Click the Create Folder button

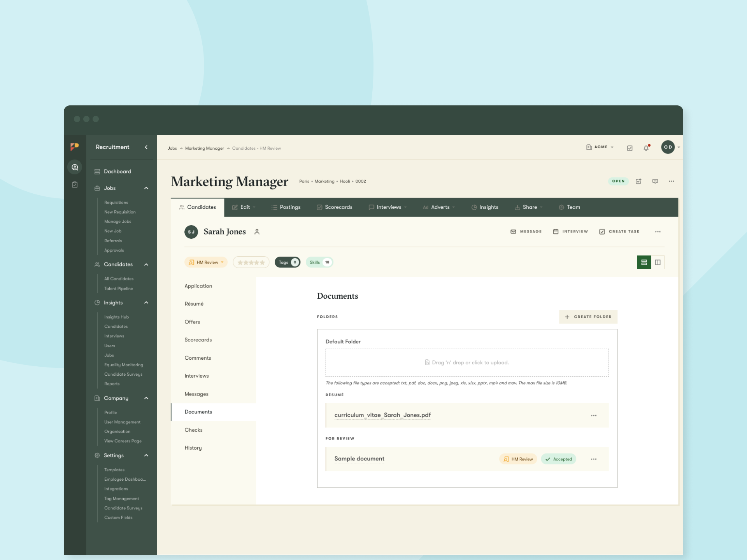coord(588,317)
